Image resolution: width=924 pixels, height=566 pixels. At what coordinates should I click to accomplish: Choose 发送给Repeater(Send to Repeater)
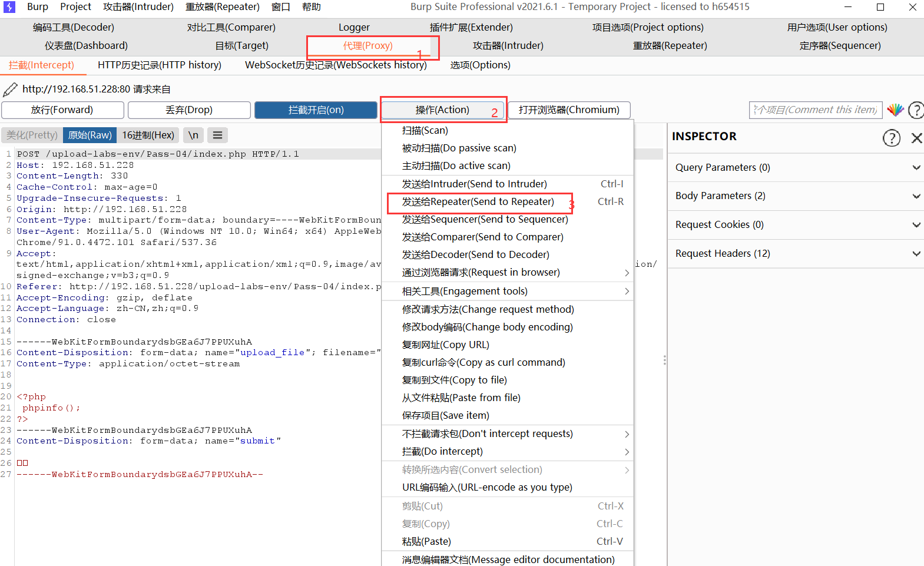pyautogui.click(x=508, y=202)
